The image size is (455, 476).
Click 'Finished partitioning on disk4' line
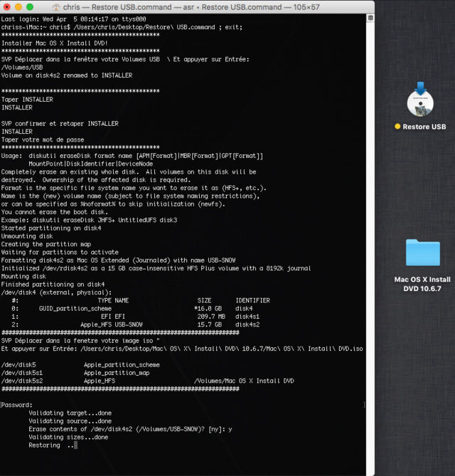coord(53,285)
